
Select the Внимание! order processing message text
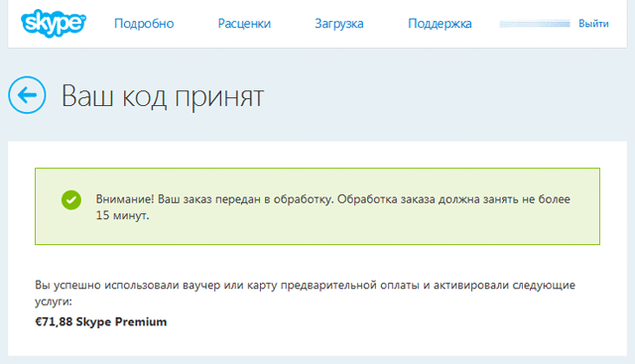(x=333, y=207)
